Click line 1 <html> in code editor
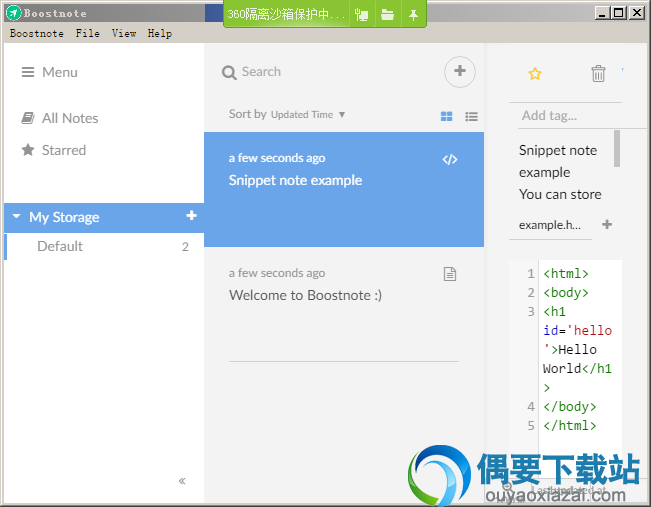651x507 pixels. (566, 274)
